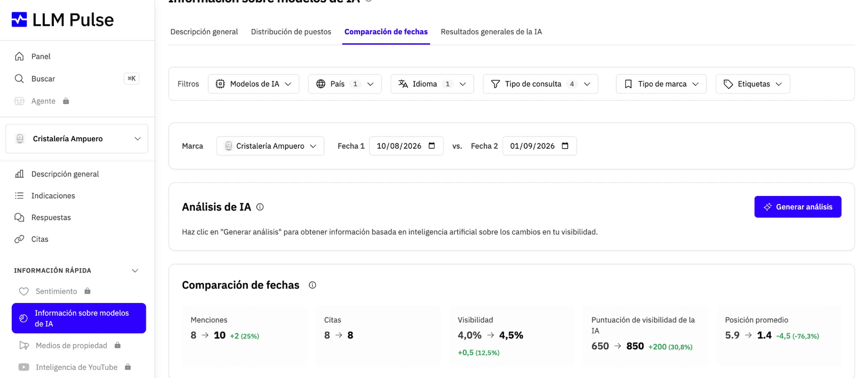Switch to Distribución de puestos tab
The height and width of the screenshot is (378, 868).
291,32
